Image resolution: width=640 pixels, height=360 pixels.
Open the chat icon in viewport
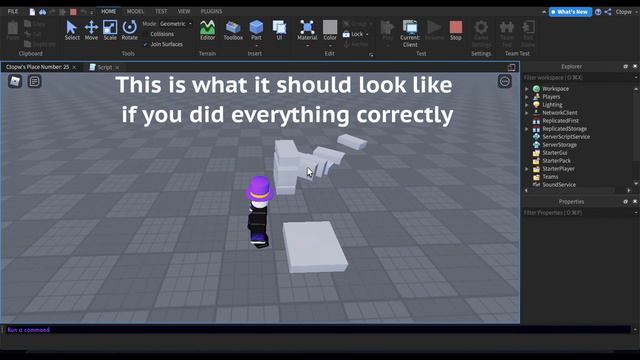(x=34, y=81)
